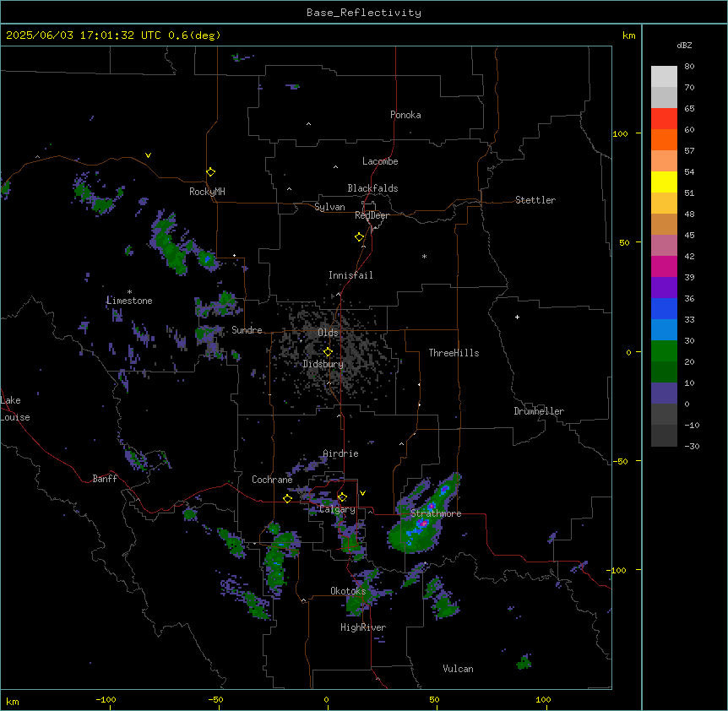Click the white caret marker west of Lacombe
Viewport: 728px width, 711px height.
coord(335,166)
